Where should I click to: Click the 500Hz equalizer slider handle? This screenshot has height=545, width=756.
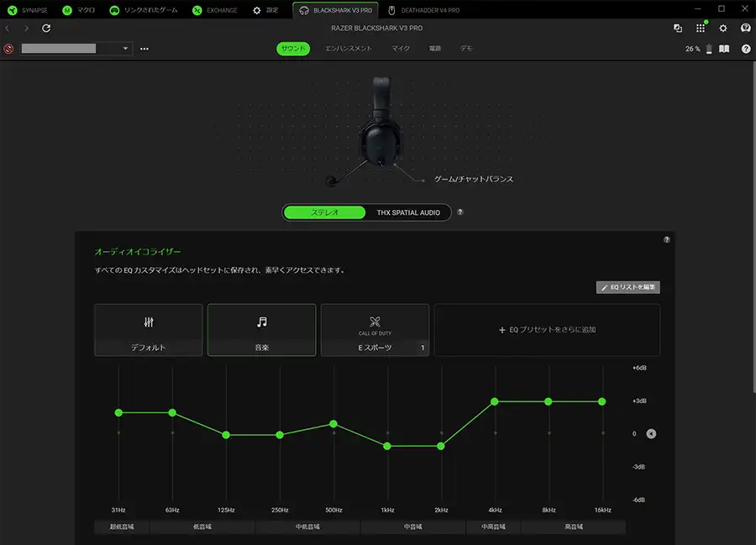point(333,423)
